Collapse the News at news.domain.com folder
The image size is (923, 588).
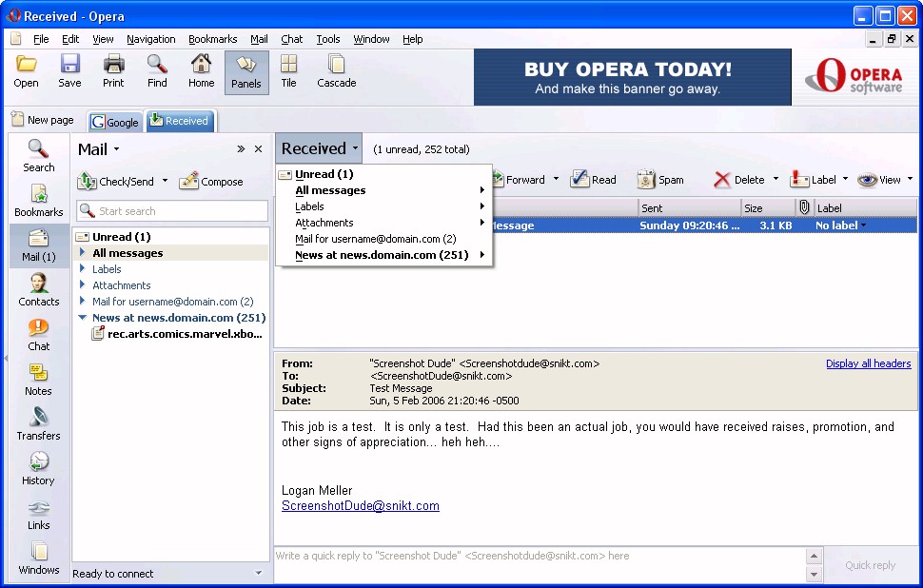83,318
